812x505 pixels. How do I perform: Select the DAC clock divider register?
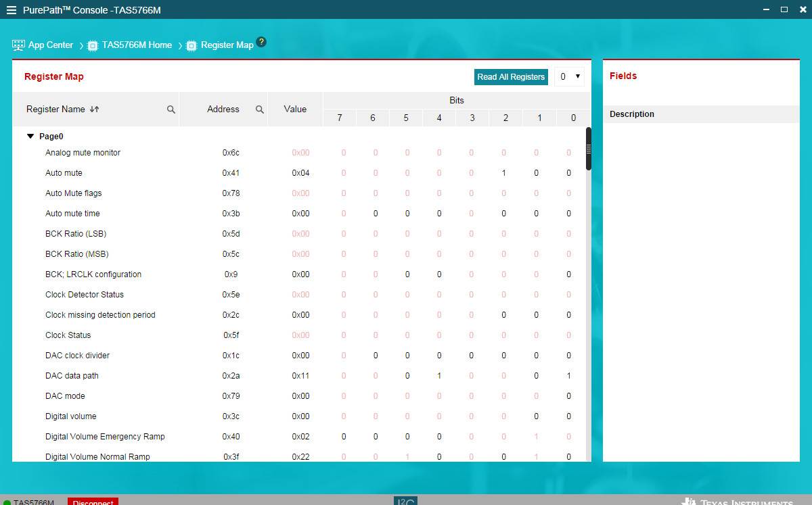[77, 356]
